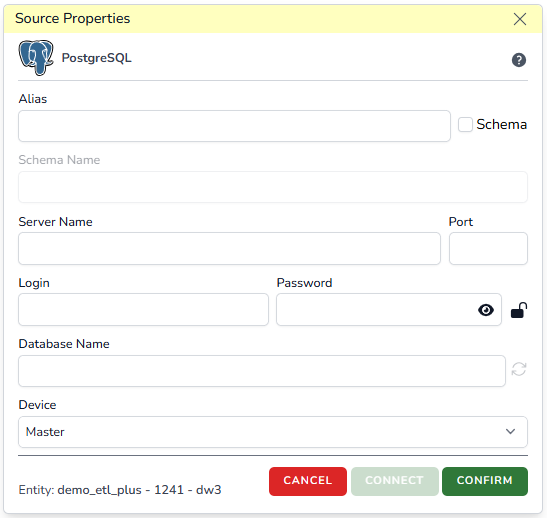The image size is (547, 518).
Task: Click into the Schema Name field
Action: pyautogui.click(x=273, y=187)
